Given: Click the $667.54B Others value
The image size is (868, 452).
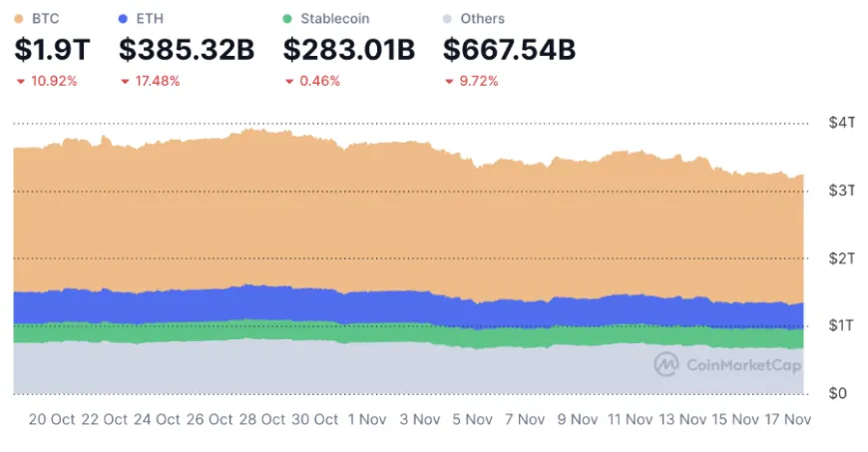Looking at the screenshot, I should (509, 49).
